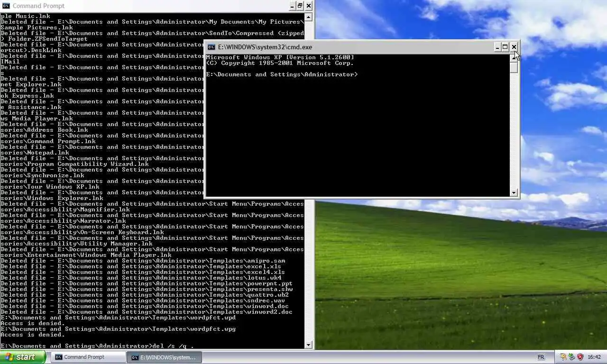Click the red Security Center shield tray icon
Image resolution: width=607 pixels, height=364 pixels.
pyautogui.click(x=580, y=357)
